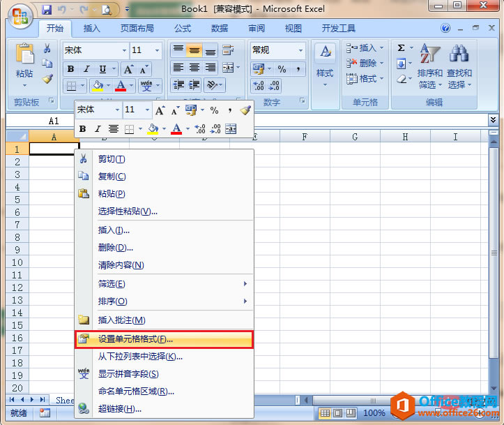Viewport: 504px width, 425px height.
Task: Apply comma style in ribbon Number group
Action: [x=298, y=69]
